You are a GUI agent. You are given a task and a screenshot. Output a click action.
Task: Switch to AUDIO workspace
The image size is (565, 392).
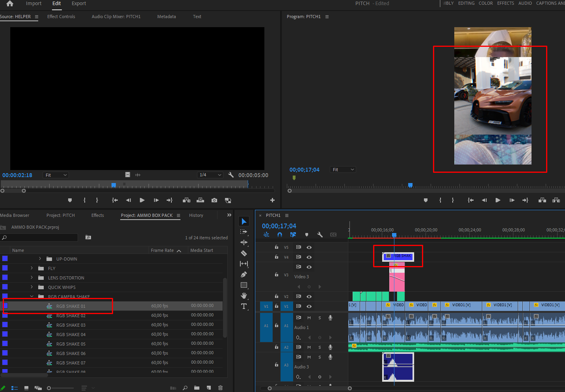pyautogui.click(x=525, y=3)
